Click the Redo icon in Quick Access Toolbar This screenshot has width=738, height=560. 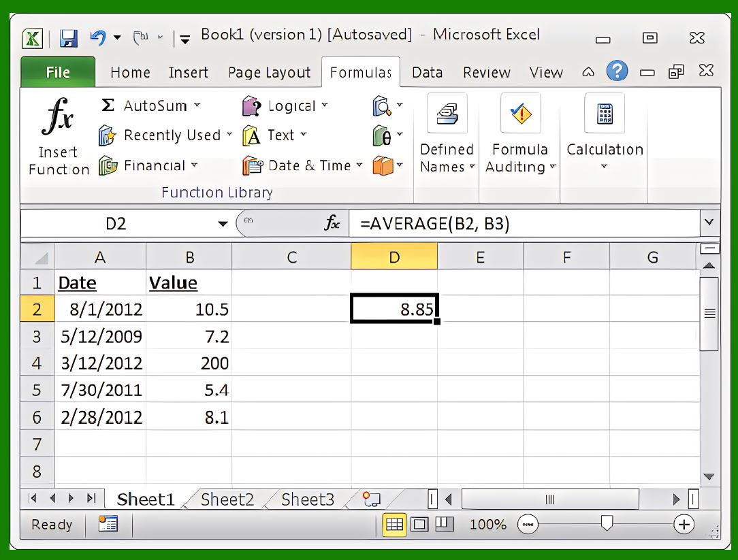point(140,37)
